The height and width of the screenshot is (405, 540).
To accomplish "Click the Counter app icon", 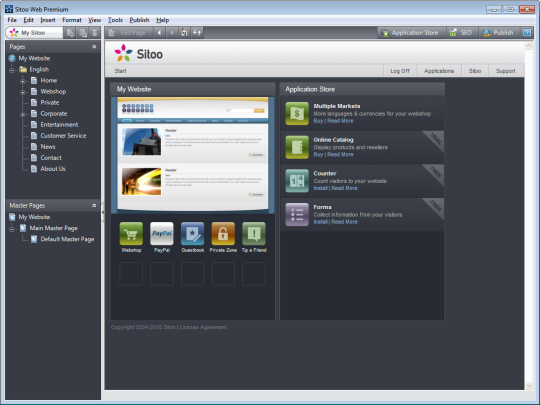I will pyautogui.click(x=297, y=180).
